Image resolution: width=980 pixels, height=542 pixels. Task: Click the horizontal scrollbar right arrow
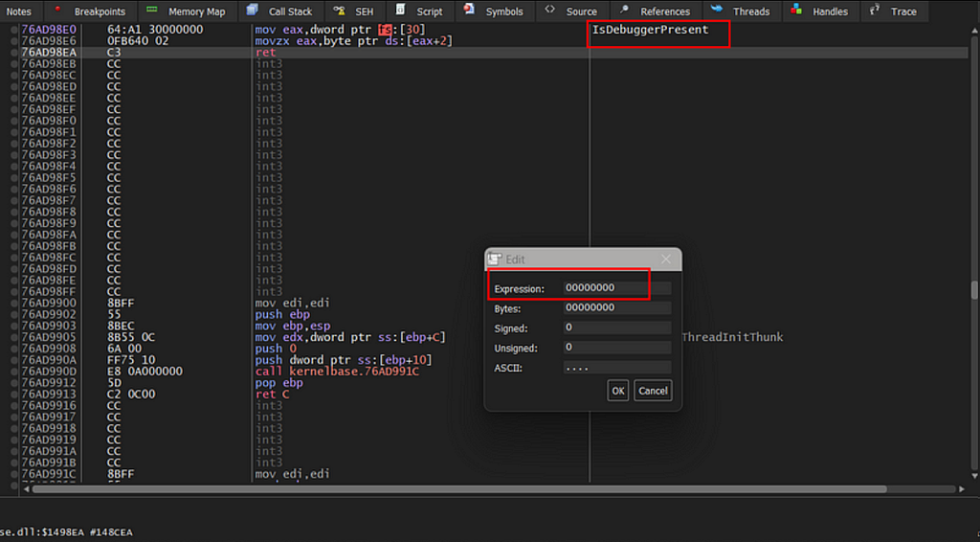pos(961,489)
